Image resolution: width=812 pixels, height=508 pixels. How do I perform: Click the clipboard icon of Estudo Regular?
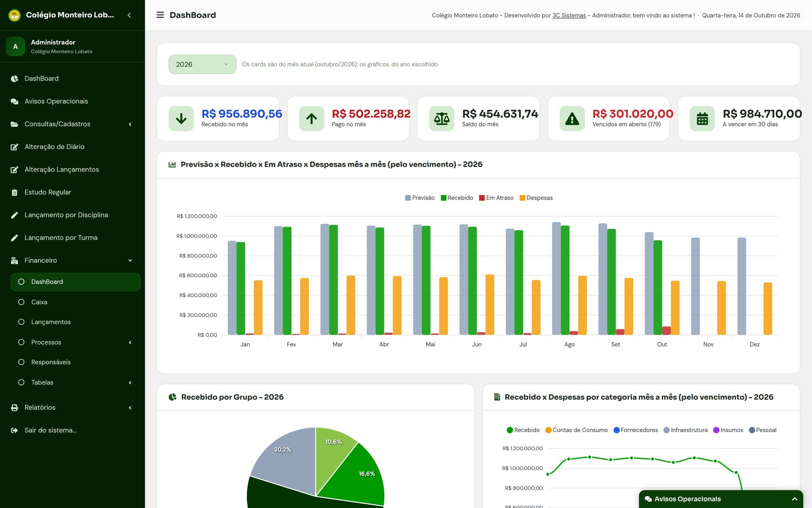tap(14, 192)
